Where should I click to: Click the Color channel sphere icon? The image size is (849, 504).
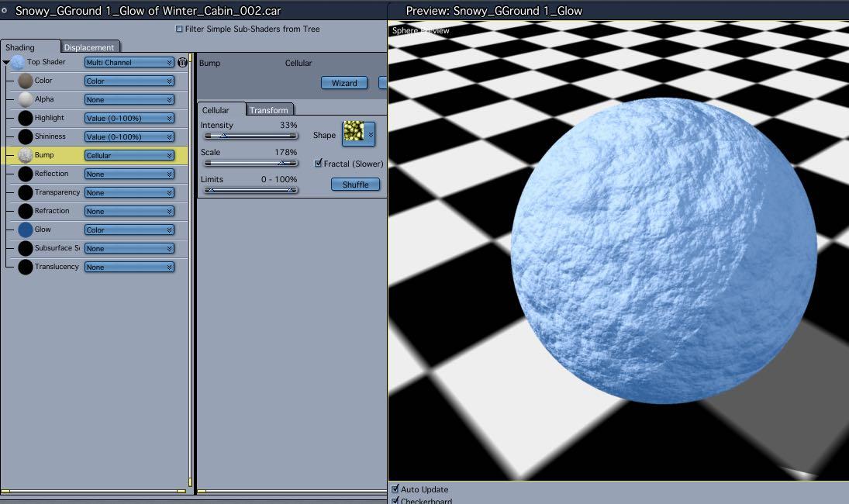[26, 81]
